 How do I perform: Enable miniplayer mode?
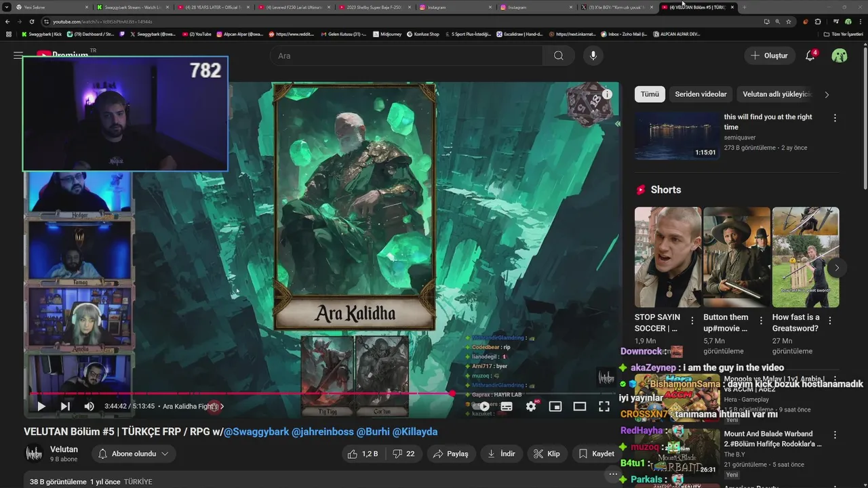pos(555,407)
